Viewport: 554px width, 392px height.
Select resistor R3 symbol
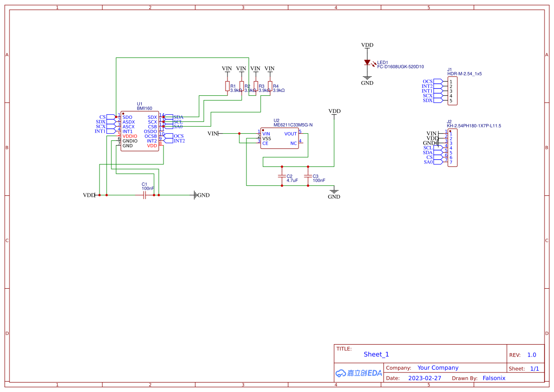click(x=256, y=86)
